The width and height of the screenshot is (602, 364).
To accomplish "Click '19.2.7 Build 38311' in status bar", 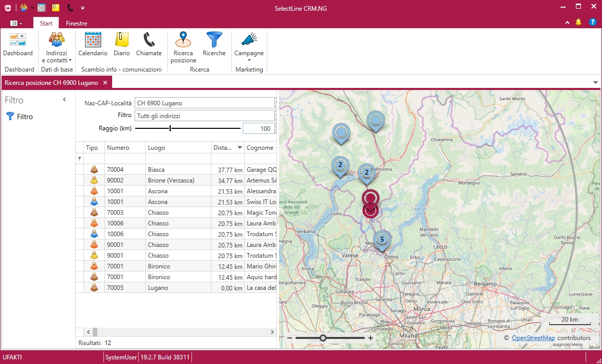I will [165, 357].
